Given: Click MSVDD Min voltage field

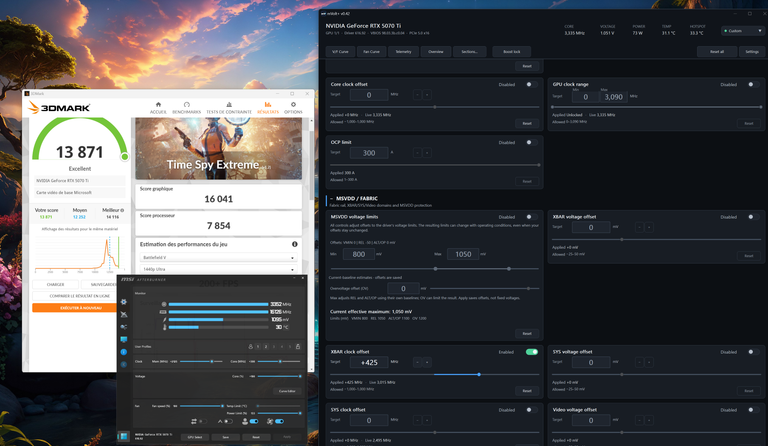Looking at the screenshot, I should tap(359, 254).
